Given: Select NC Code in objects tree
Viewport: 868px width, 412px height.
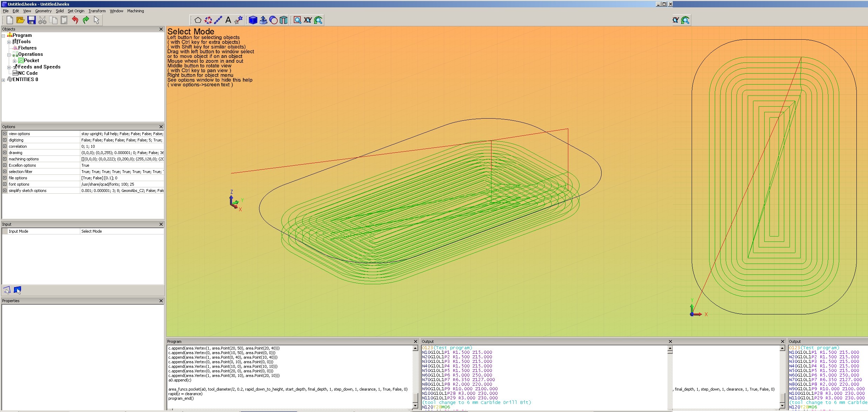Looking at the screenshot, I should [28, 73].
